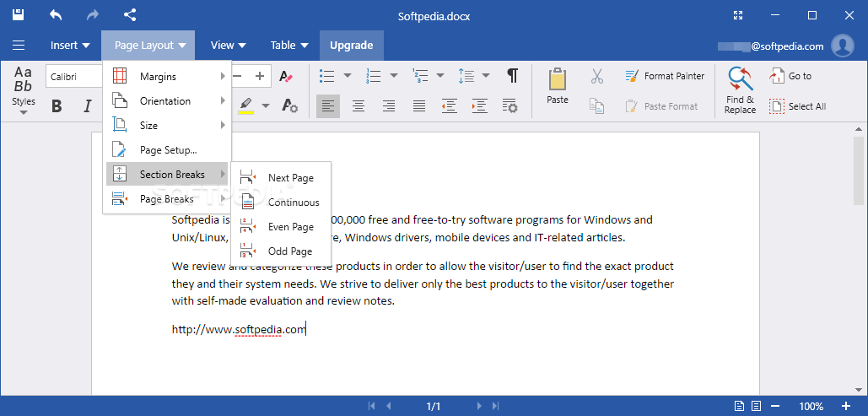Open Page Setup dialog
Screen dimensions: 868x416
point(169,149)
